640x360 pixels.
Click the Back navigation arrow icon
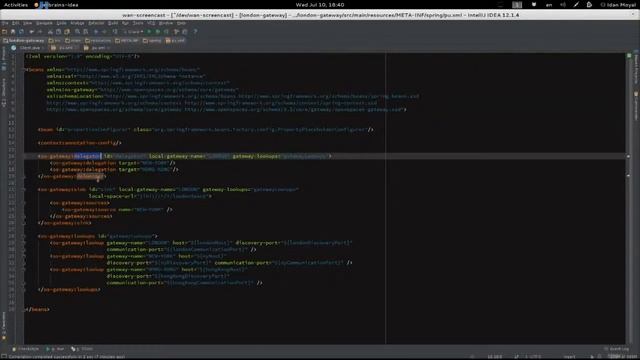point(96,32)
